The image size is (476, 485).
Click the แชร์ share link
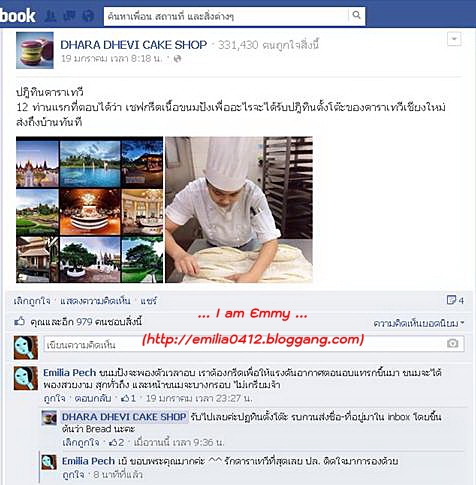148,301
